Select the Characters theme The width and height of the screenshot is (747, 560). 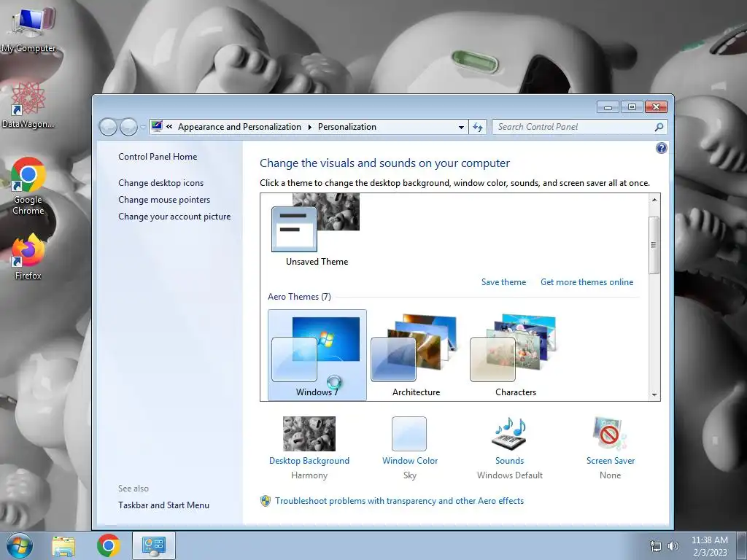point(516,355)
